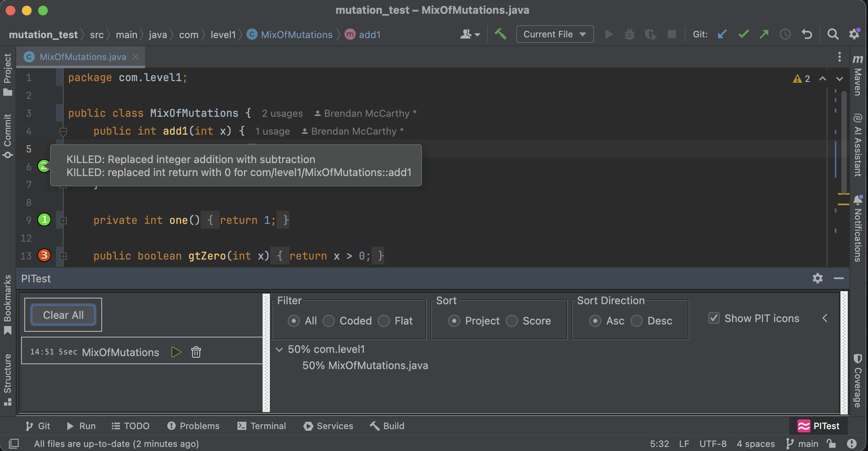Image resolution: width=868 pixels, height=451 pixels.
Task: Open the TODO tool window tab
Action: click(x=130, y=426)
